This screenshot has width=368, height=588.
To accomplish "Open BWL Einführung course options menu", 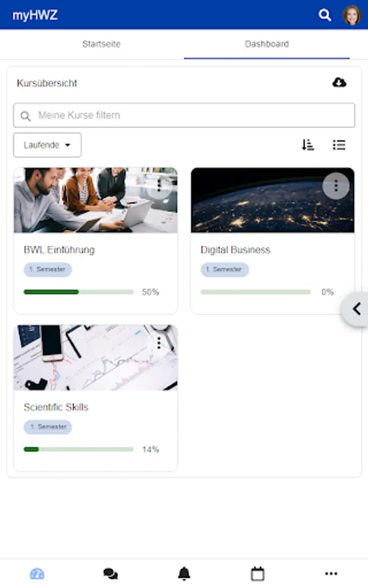I will click(159, 186).
